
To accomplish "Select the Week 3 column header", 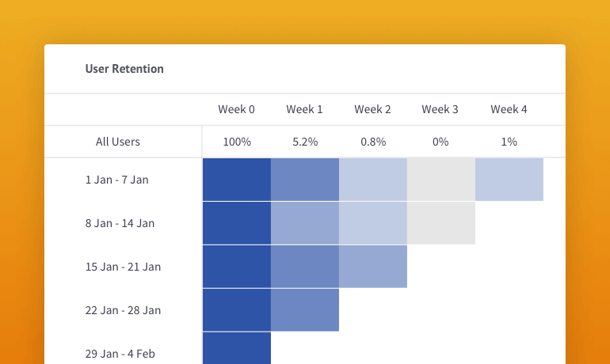I will [440, 109].
